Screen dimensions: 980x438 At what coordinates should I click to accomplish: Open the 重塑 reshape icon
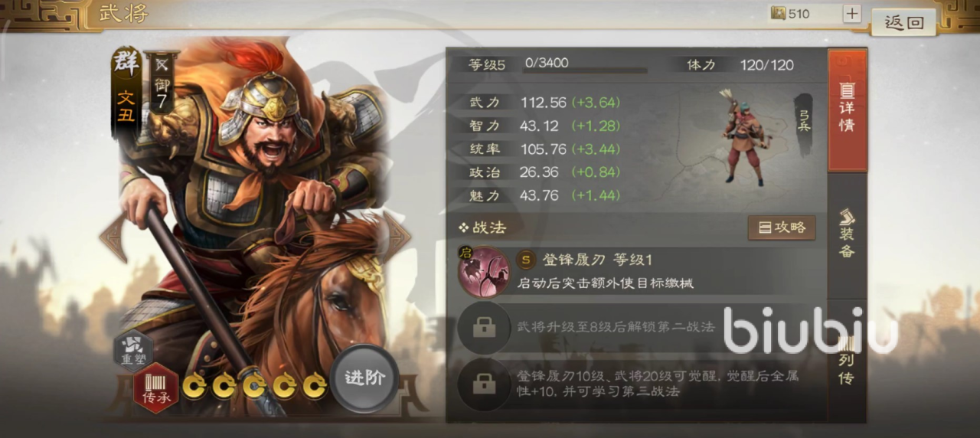coord(134,349)
